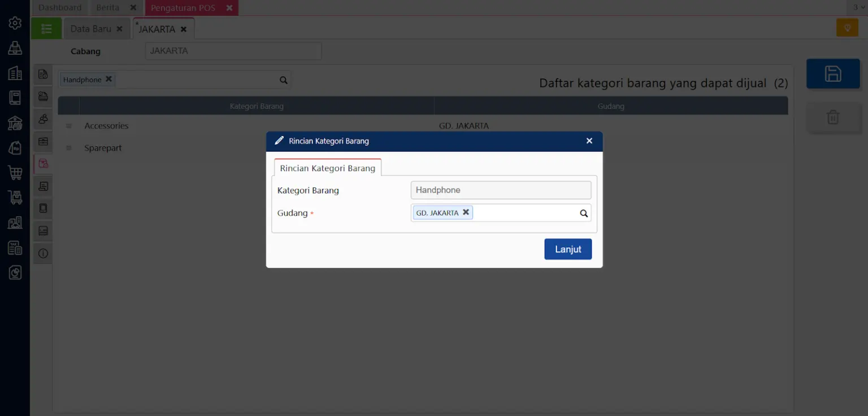Open the shopping cart purchase icon
This screenshot has width=868, height=416.
pos(15,172)
